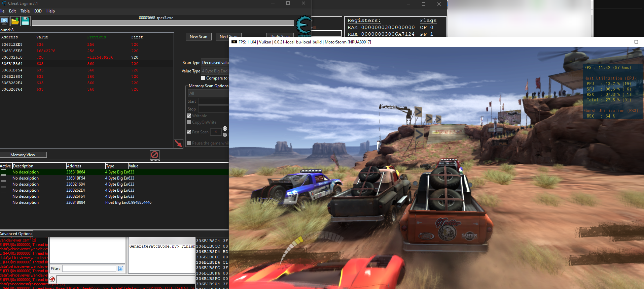Click previous value -1125439286
The height and width of the screenshot is (289, 644).
(100, 57)
